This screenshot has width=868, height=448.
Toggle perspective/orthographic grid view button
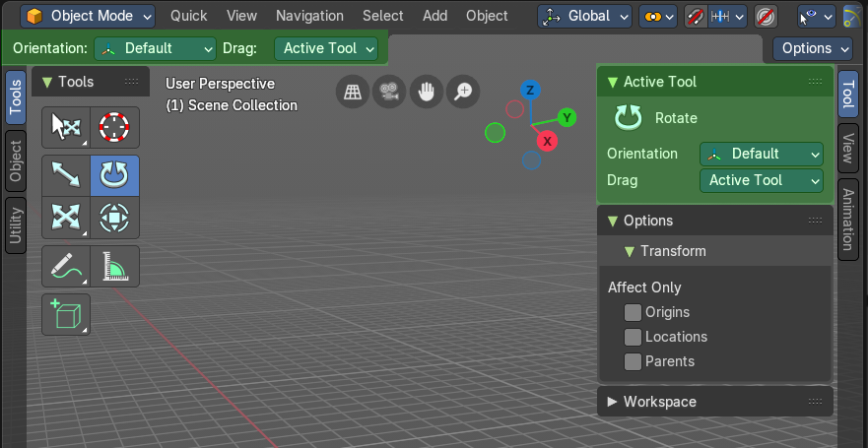(353, 92)
